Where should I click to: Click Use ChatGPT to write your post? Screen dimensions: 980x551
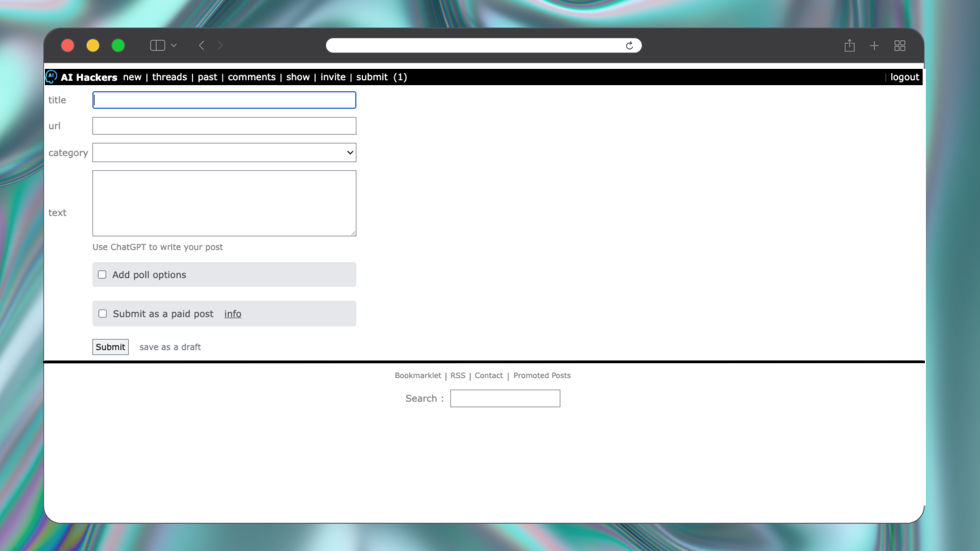pos(158,247)
